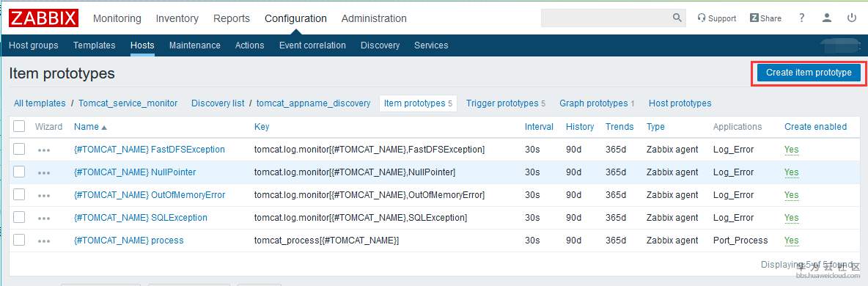Open {#TOMCAT_NAME} process item prototype
Viewport: 868px width, 286px height.
(128, 241)
